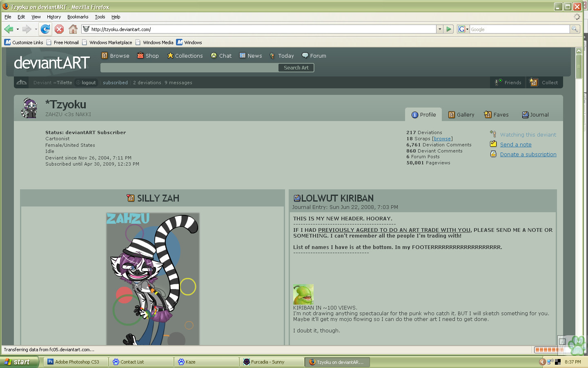Viewport: 588px width, 368px height.
Task: Reload the page with the refresh icon
Action: 45,29
